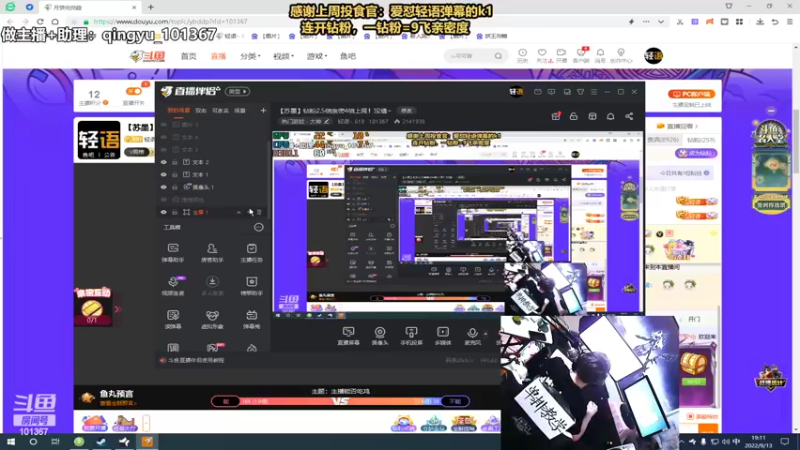Click the gift box icon in 直播伴侣
Viewport: 800px width, 450px height.
coord(556,116)
